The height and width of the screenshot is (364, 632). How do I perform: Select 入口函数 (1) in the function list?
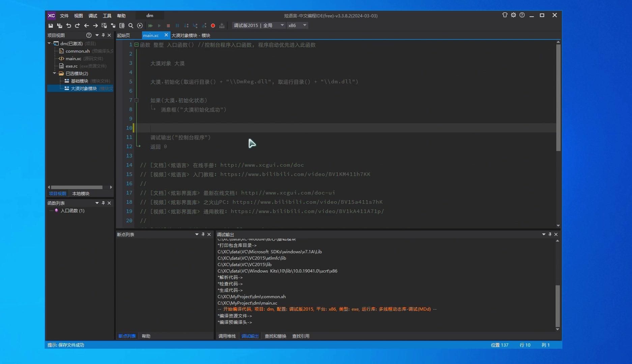[72, 211]
